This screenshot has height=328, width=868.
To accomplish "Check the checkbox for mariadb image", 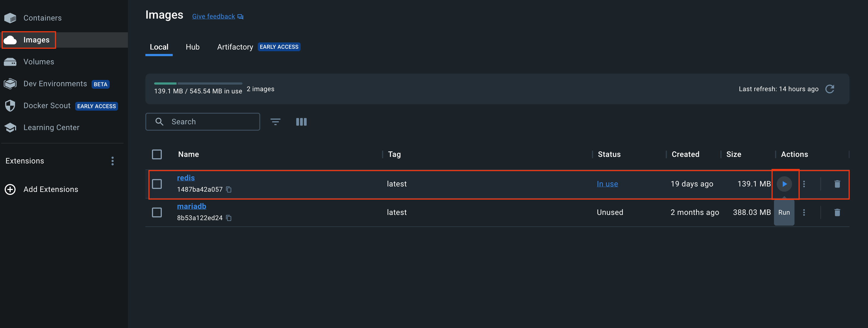I will 157,212.
